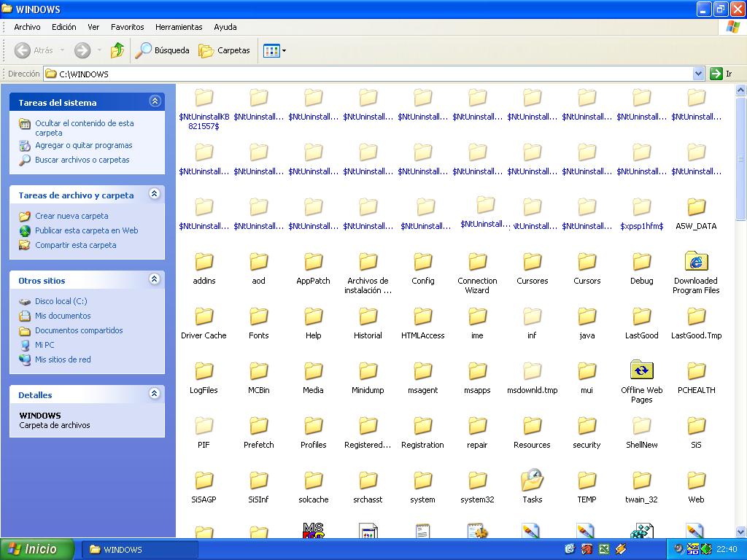The height and width of the screenshot is (560, 747).
Task: Click the Up folder toolbar icon
Action: [x=117, y=50]
